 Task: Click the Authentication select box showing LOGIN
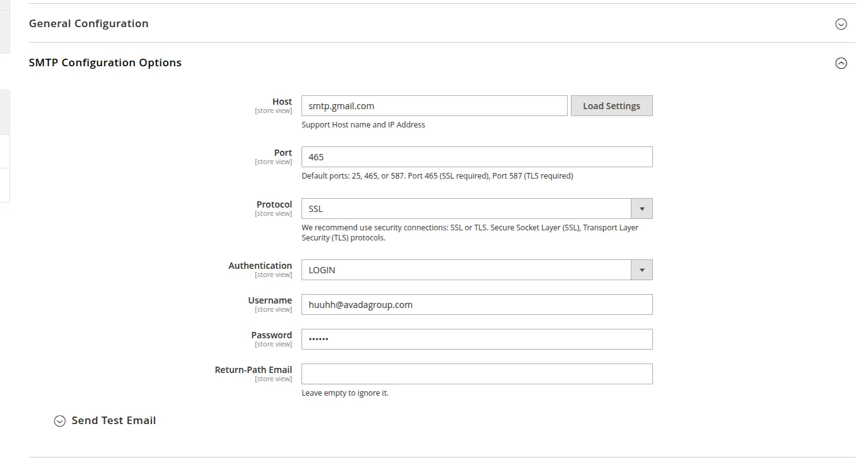(466, 270)
